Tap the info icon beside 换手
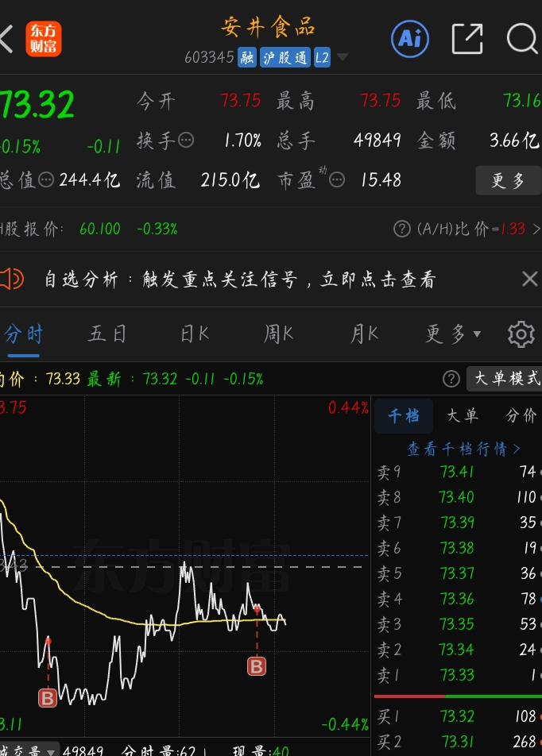 [x=186, y=141]
